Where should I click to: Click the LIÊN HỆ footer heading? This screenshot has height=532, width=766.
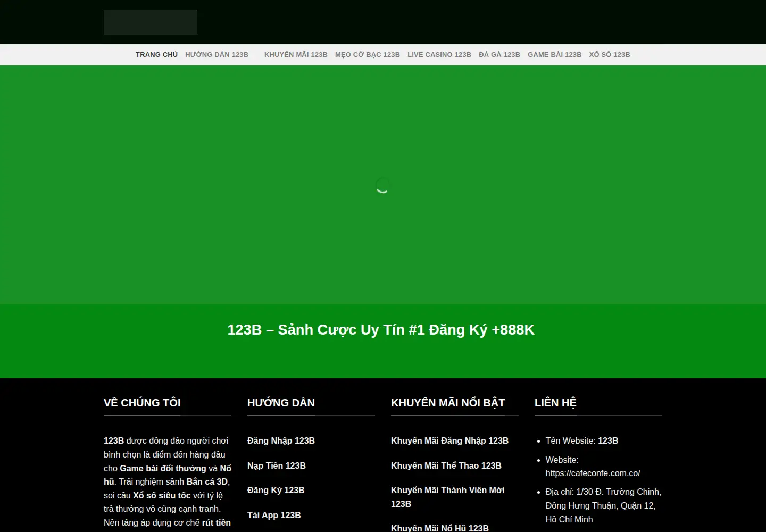tap(555, 403)
